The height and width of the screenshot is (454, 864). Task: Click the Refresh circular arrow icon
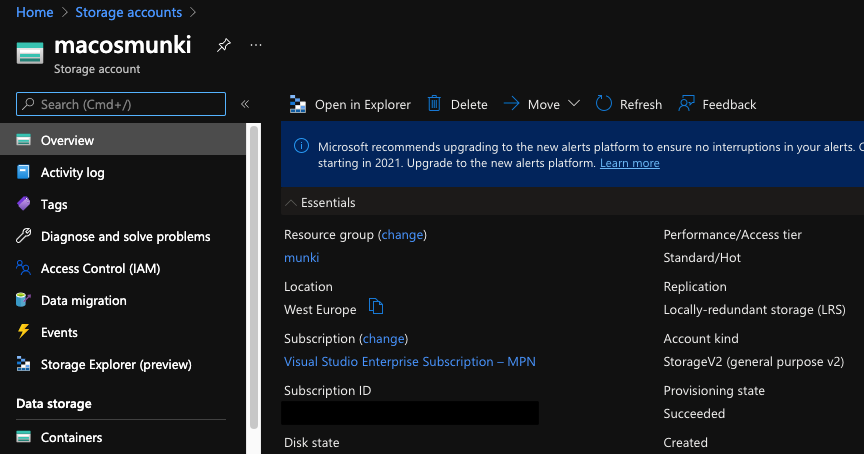(604, 104)
